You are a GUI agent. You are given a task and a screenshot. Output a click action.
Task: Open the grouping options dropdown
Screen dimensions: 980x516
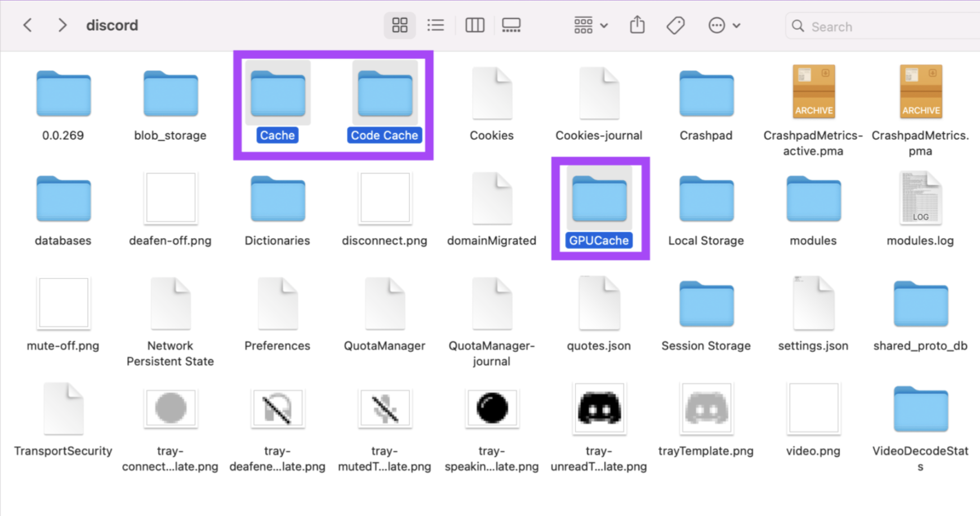(589, 25)
